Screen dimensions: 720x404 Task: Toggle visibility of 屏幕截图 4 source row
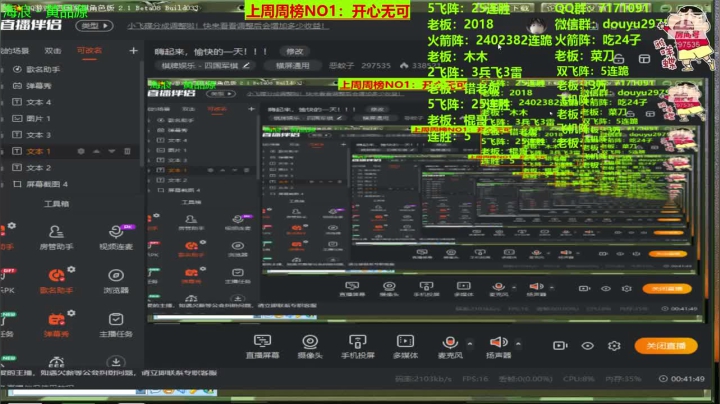pos(17,184)
